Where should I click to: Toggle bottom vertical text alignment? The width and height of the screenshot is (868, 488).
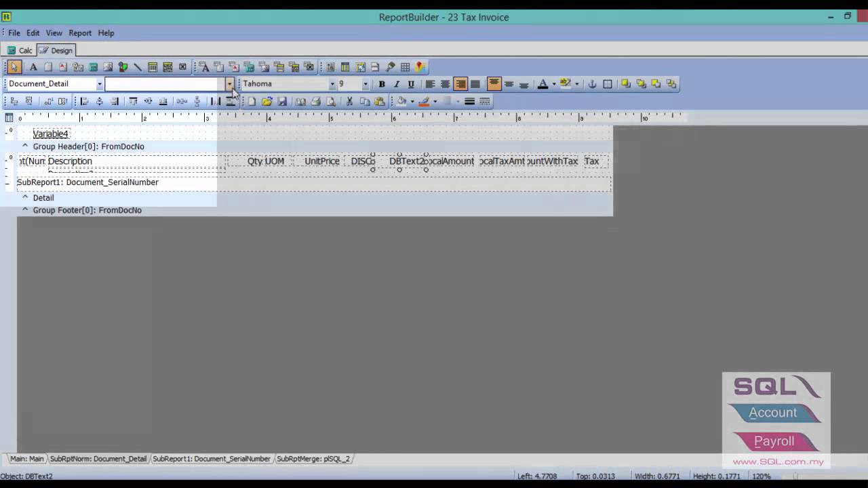pos(524,84)
